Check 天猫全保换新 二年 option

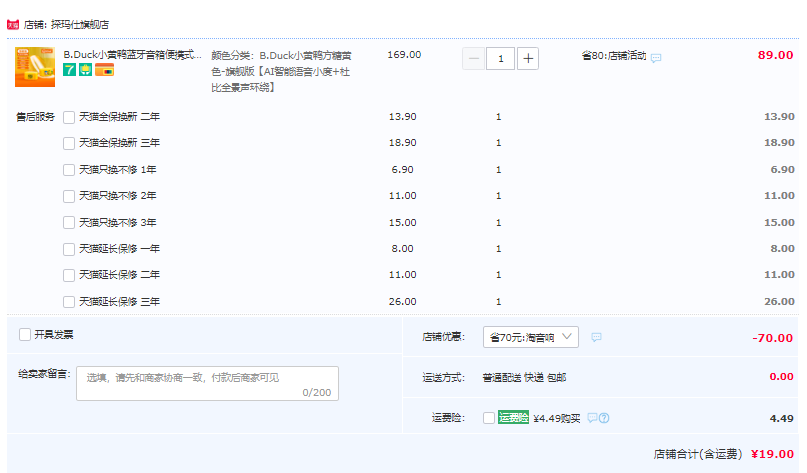(x=69, y=117)
